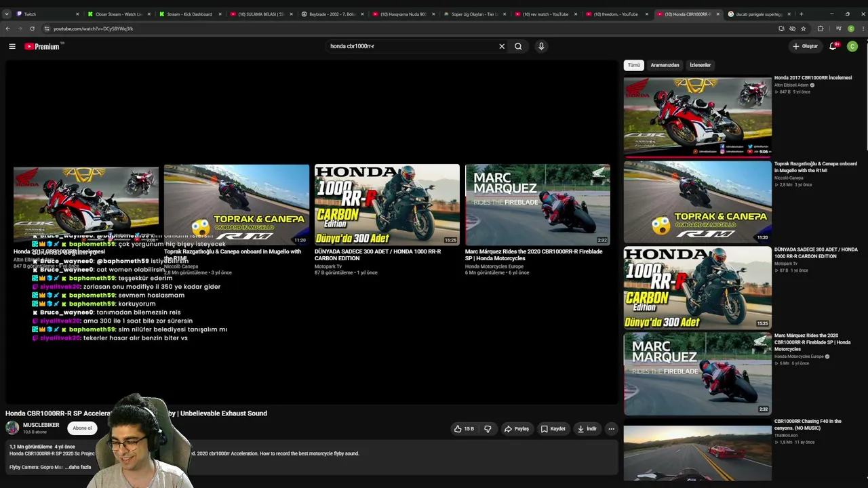The image size is (868, 488).
Task: Close the 'Stream - Kick Dashboard' tab
Action: point(220,14)
